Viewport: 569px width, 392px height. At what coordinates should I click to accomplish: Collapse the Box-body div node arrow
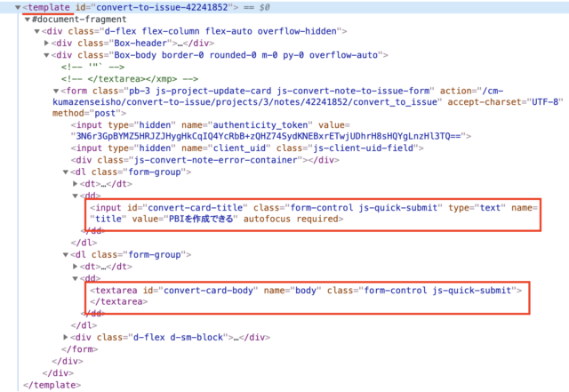point(46,55)
